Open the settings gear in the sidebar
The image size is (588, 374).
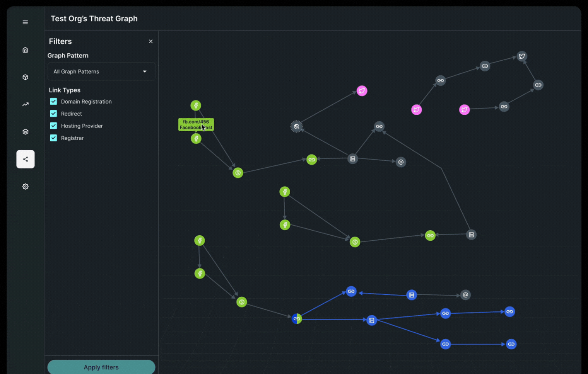pos(25,186)
